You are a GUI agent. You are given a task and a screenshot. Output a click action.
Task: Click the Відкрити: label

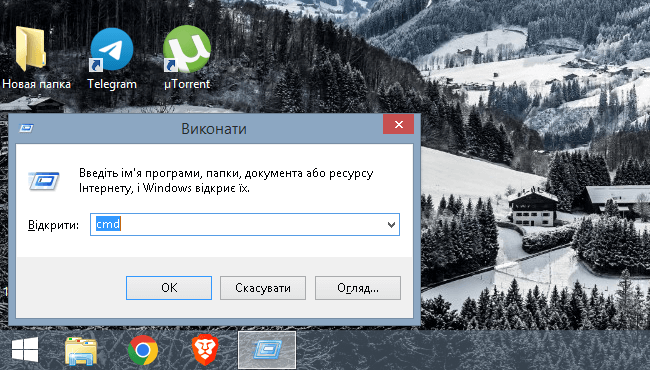53,225
